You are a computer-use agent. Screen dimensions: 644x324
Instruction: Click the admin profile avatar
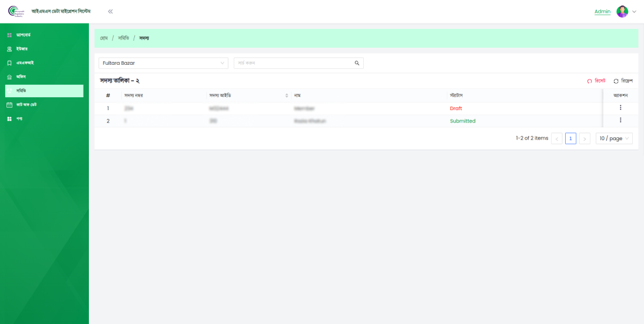coord(622,12)
